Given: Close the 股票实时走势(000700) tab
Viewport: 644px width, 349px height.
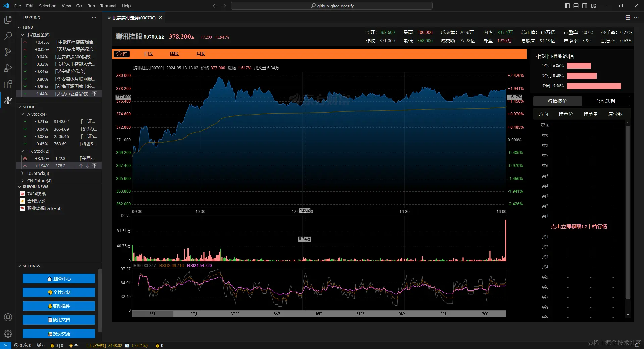Looking at the screenshot, I should tap(160, 18).
